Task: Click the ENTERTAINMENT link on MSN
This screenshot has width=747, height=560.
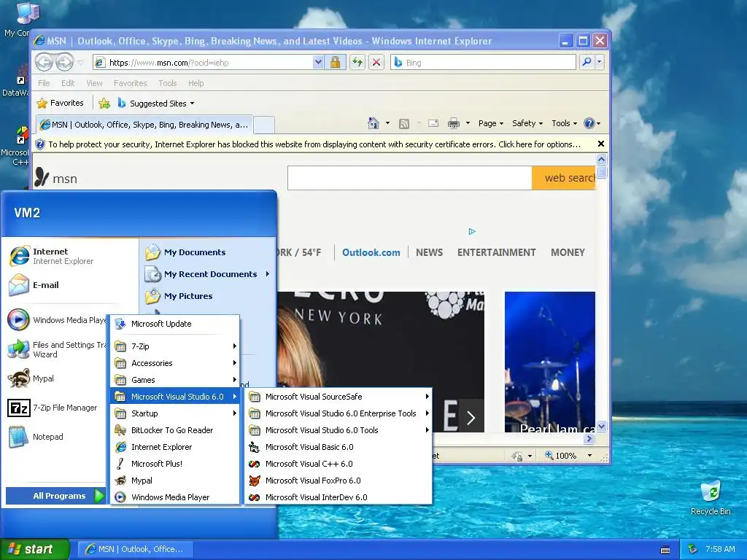Action: coord(496,252)
